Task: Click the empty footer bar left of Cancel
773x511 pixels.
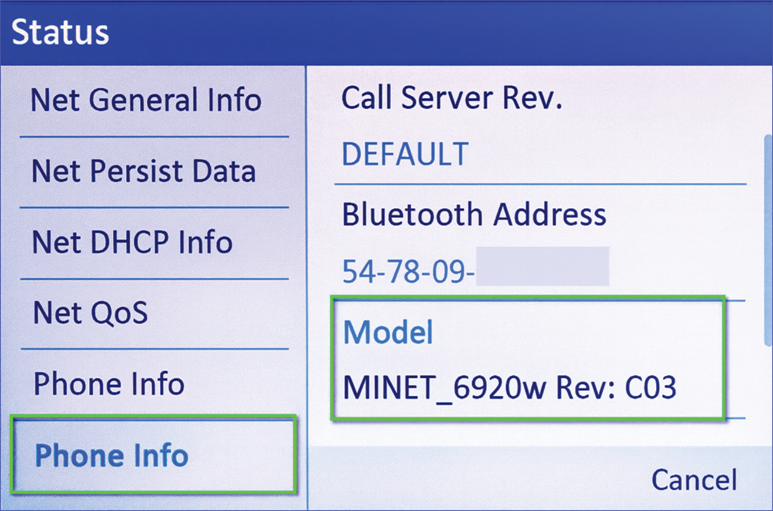Action: [x=470, y=479]
